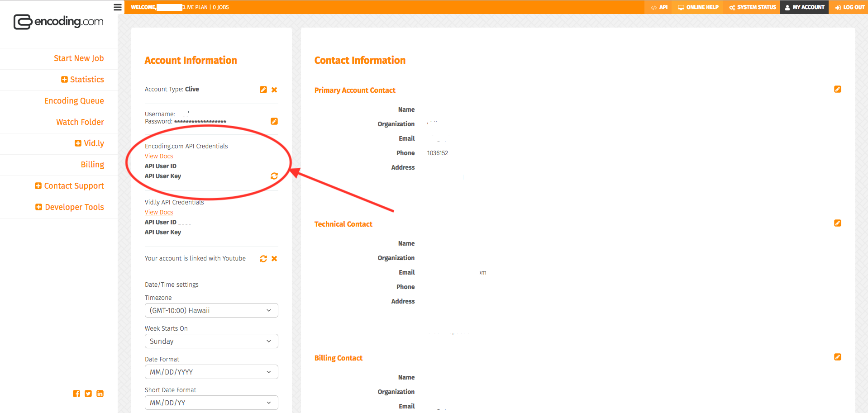Image resolution: width=868 pixels, height=413 pixels.
Task: Click API in the top bar
Action: 659,7
